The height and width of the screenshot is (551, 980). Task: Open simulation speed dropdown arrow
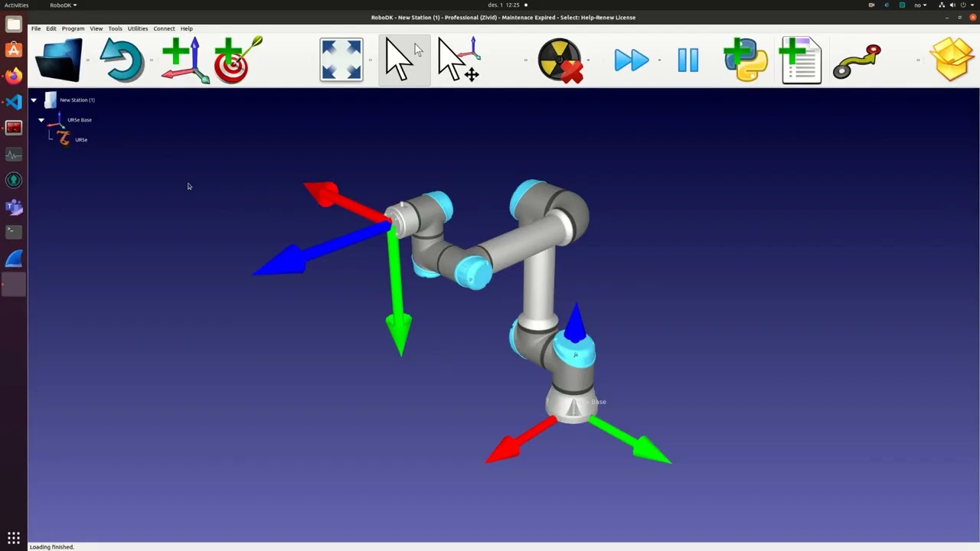click(659, 60)
